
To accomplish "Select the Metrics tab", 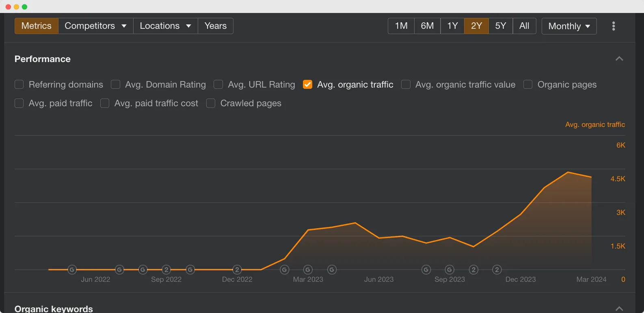I will coord(37,26).
